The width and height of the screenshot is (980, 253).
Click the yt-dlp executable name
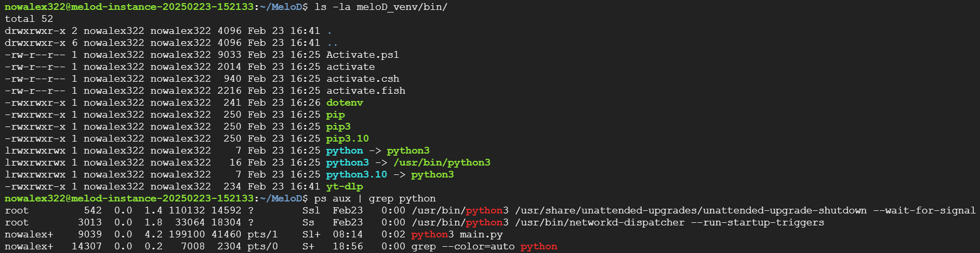[x=345, y=186]
